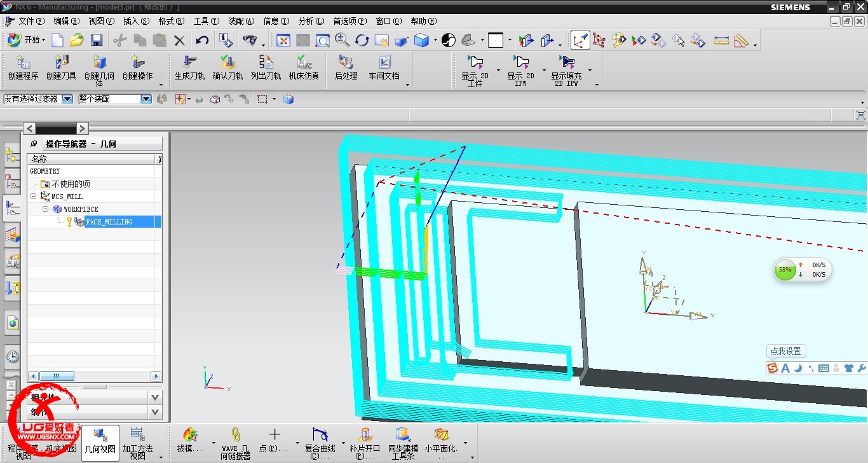Open dropdown arrow beside 显示 2D 工件
This screenshot has width=868, height=463.
click(x=498, y=71)
